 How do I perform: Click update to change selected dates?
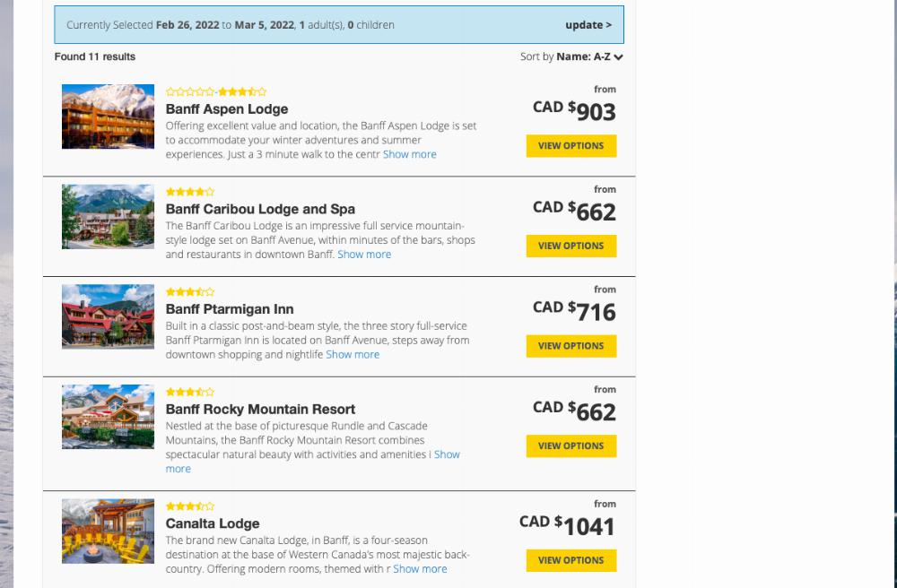pyautogui.click(x=588, y=25)
